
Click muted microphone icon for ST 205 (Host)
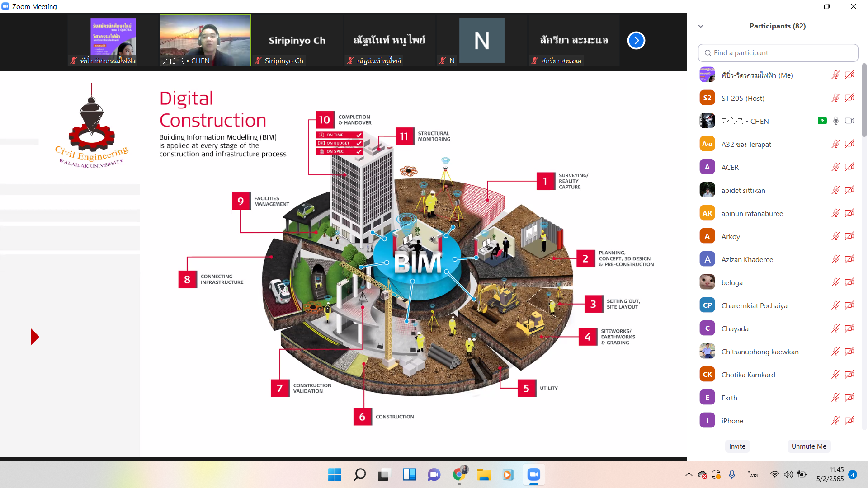click(x=835, y=98)
